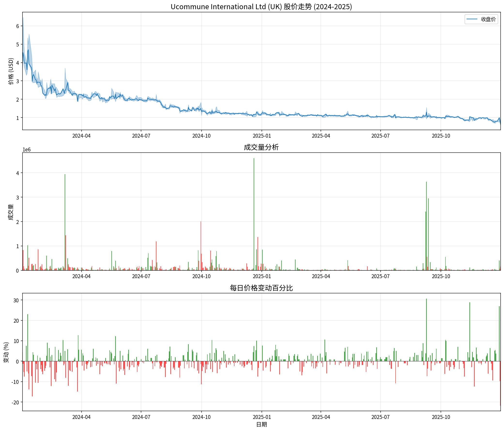Click the 2025-10 tick on bottom chart
Image resolution: width=504 pixels, height=431 pixels.
[441, 417]
